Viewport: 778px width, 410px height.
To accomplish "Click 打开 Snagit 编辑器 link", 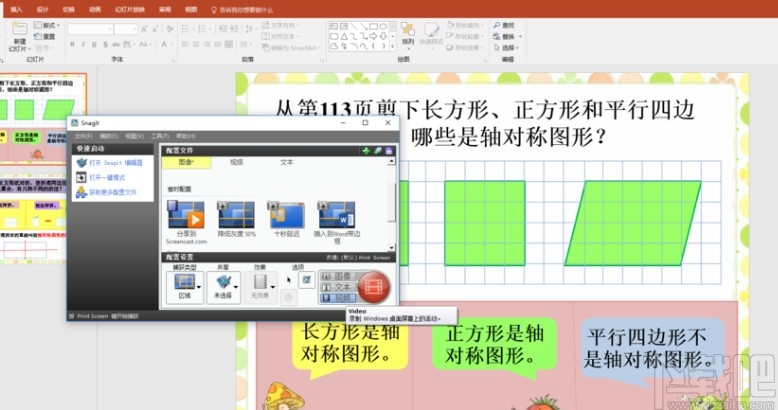I will point(116,162).
